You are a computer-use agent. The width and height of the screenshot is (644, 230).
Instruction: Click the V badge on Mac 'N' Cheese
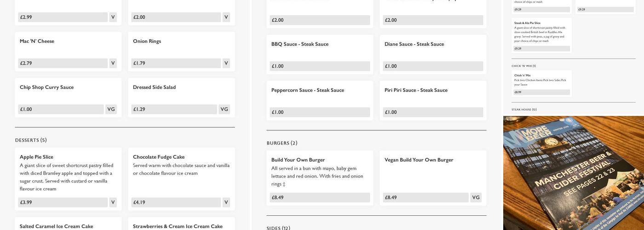tap(113, 63)
